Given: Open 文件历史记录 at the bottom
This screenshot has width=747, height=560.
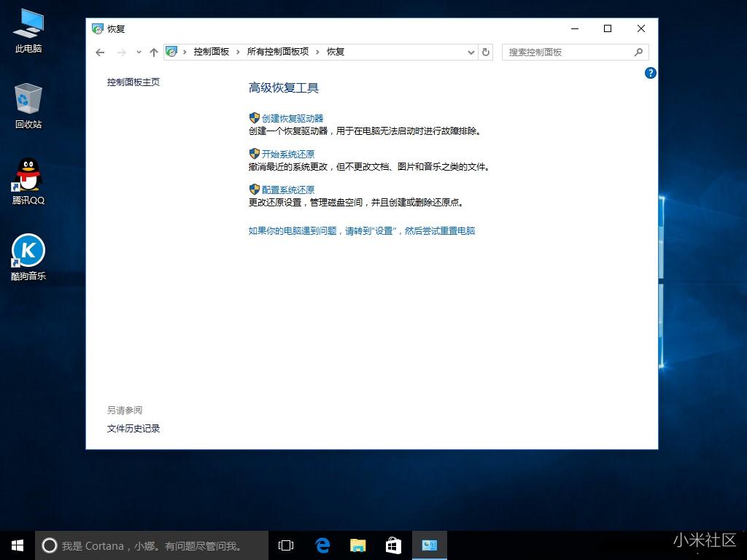Looking at the screenshot, I should (x=133, y=428).
